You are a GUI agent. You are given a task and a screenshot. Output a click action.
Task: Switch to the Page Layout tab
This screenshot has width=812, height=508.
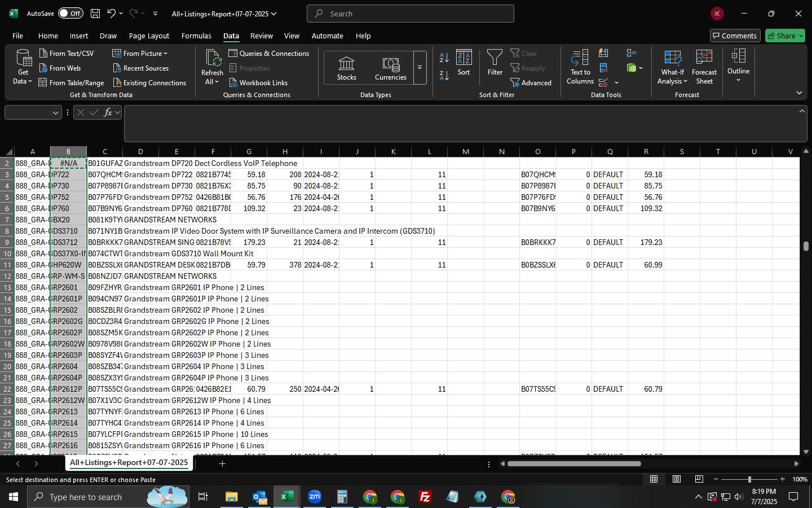[x=149, y=36]
